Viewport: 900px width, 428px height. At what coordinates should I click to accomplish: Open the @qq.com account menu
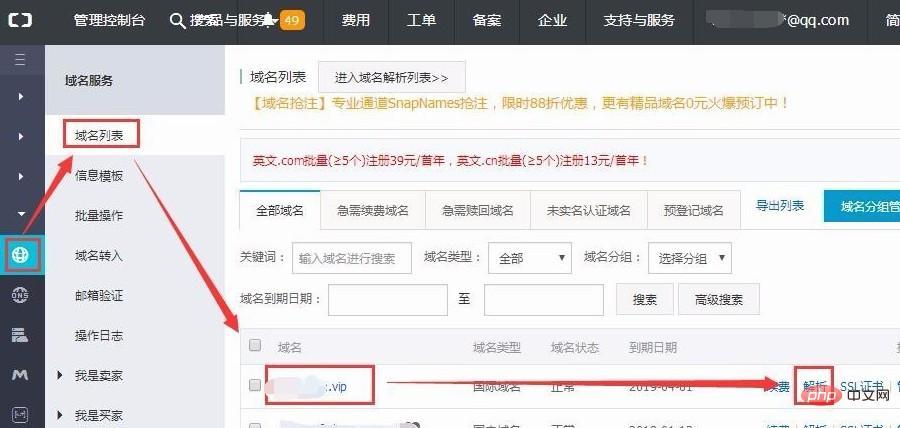778,21
